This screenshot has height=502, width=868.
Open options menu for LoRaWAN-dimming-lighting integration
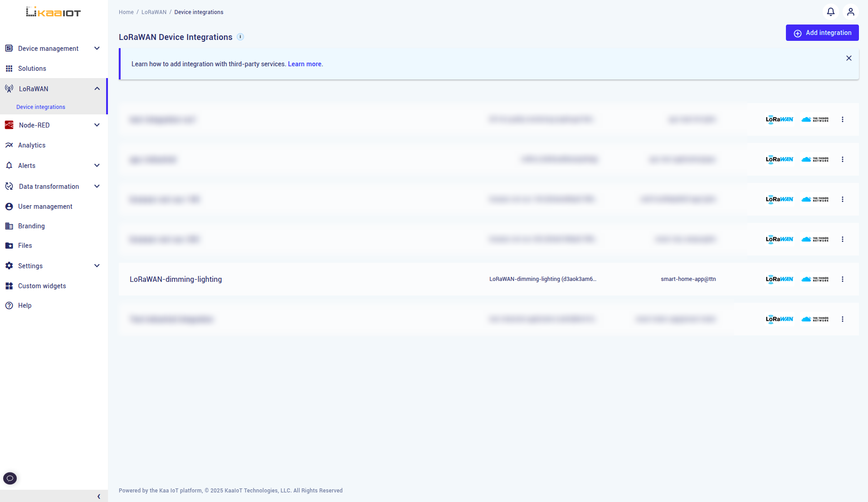(x=843, y=279)
